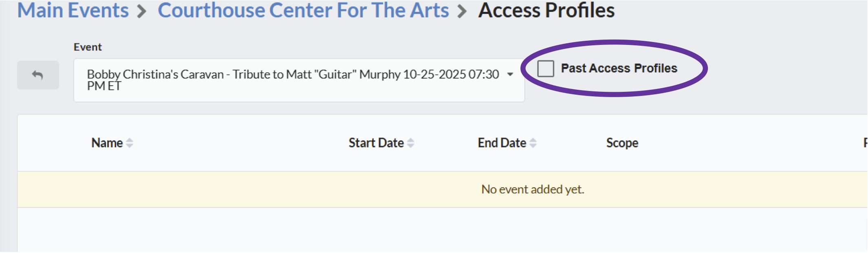Click the End Date column header text

[502, 143]
